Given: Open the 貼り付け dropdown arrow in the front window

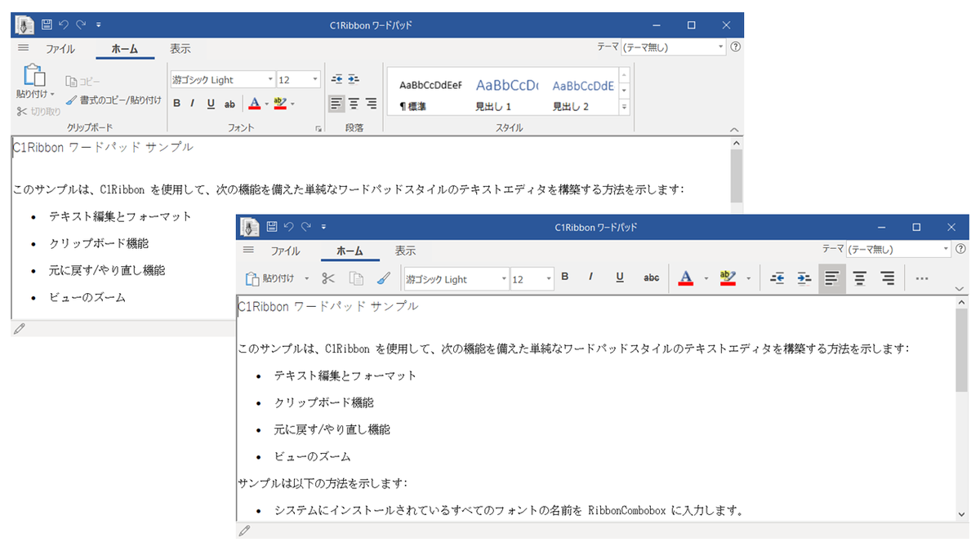Looking at the screenshot, I should coord(307,278).
